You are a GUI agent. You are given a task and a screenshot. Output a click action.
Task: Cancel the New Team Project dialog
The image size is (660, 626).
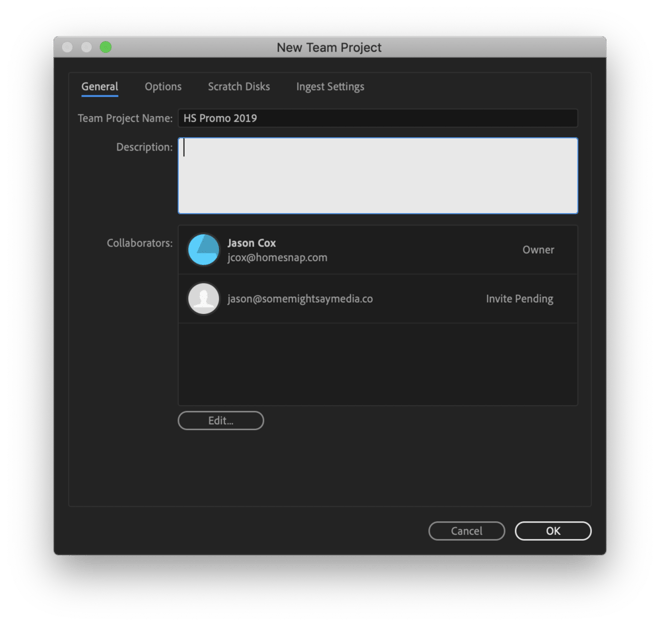pyautogui.click(x=466, y=531)
